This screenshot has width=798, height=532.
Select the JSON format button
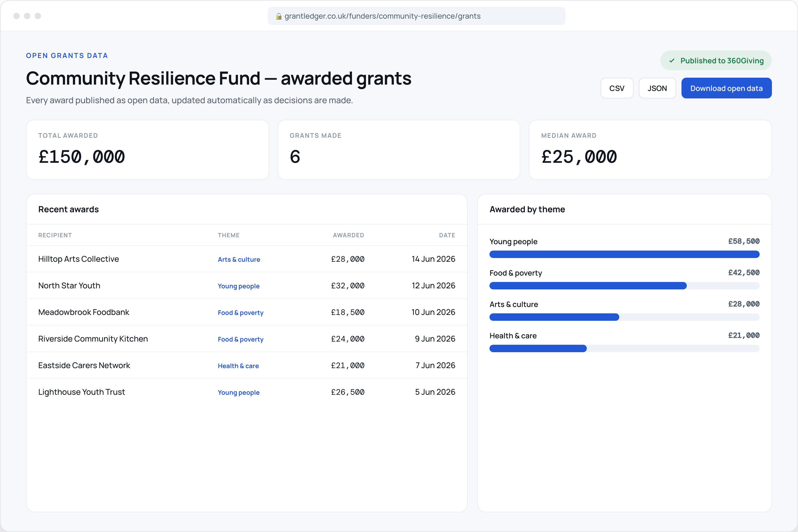(657, 88)
